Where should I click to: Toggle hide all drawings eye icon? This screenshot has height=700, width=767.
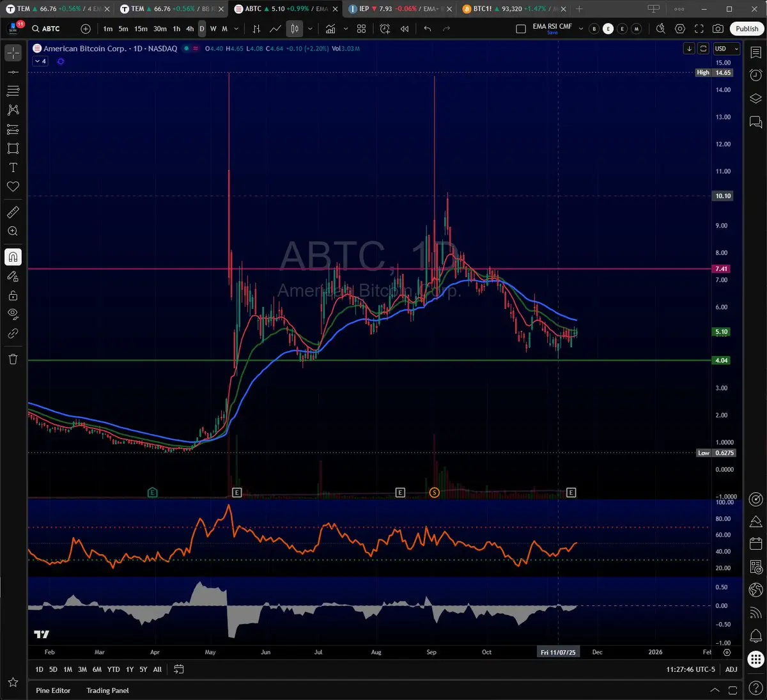(x=13, y=314)
